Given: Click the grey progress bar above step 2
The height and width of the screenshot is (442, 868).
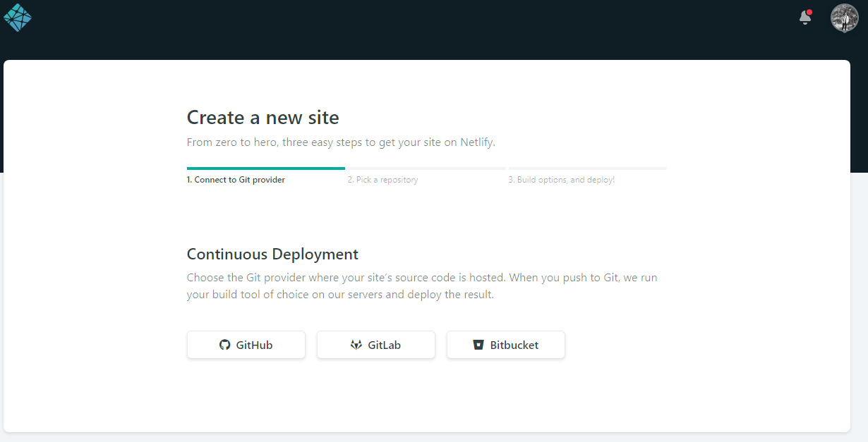Looking at the screenshot, I should (426, 168).
